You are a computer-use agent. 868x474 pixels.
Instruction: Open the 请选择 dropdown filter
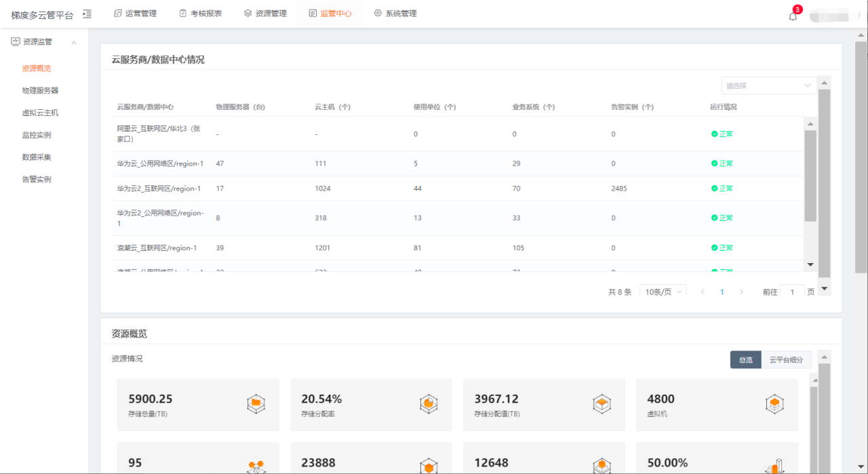point(769,85)
